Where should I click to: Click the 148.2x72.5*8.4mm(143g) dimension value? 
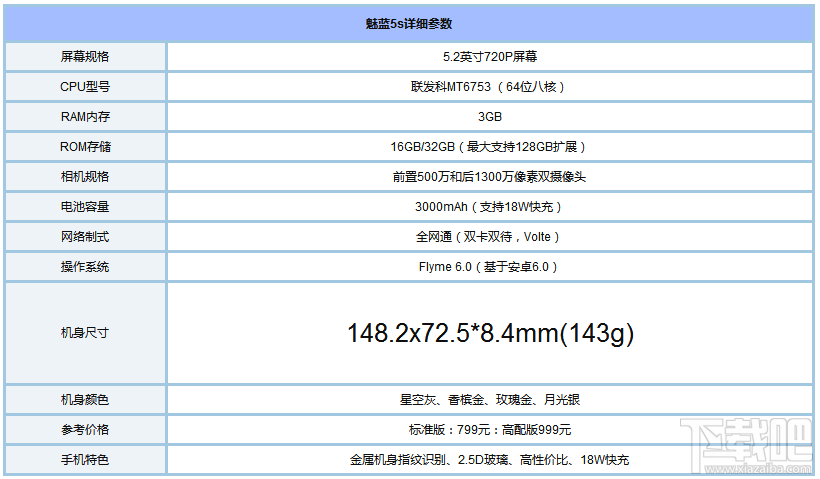tap(491, 333)
